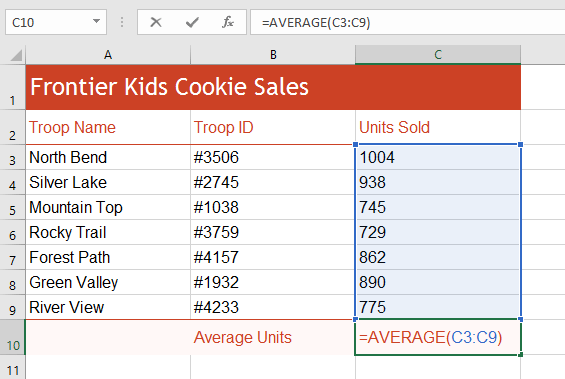Click the formula bar drag handle dots

(122, 22)
